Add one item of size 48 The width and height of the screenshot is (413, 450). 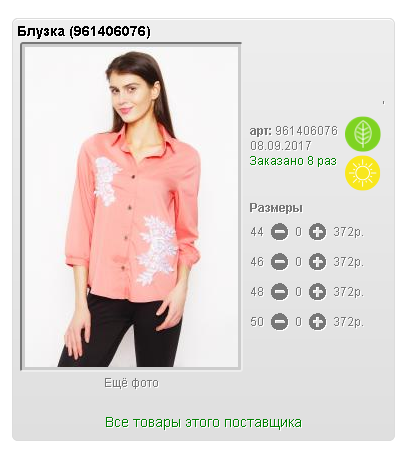coord(317,292)
